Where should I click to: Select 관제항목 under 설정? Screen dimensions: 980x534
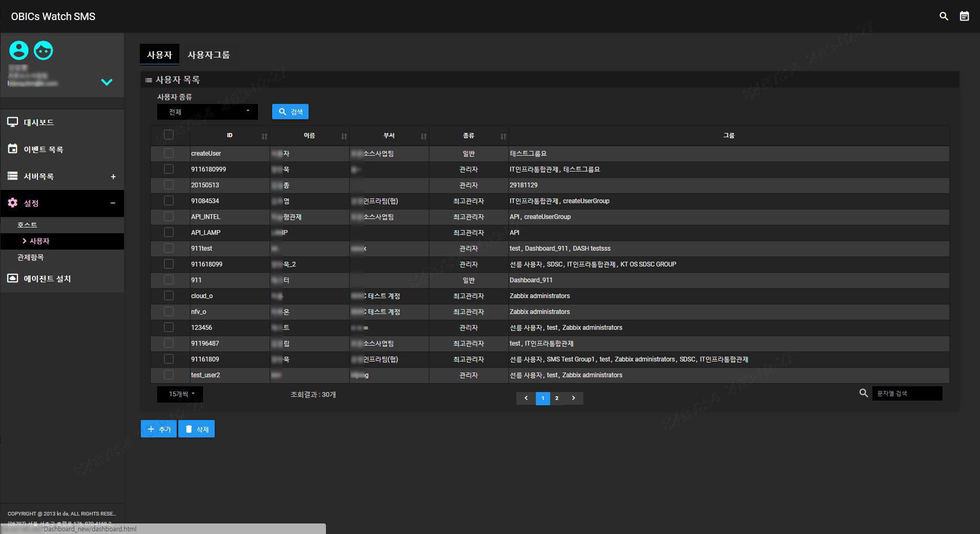[x=62, y=258]
